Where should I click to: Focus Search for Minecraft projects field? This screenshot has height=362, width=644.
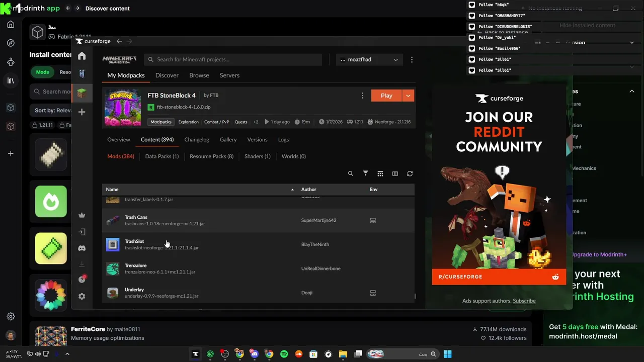233,59
